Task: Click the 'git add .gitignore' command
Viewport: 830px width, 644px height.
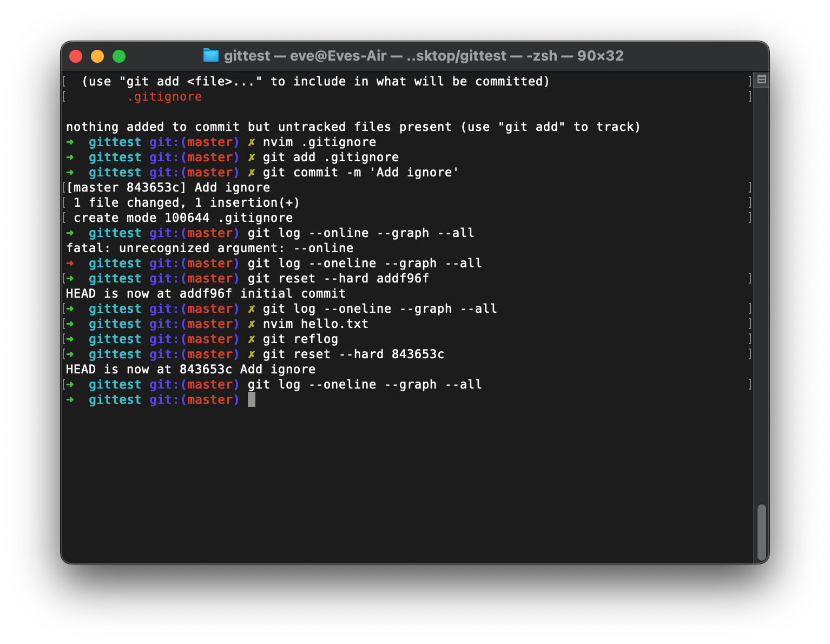Action: click(331, 157)
